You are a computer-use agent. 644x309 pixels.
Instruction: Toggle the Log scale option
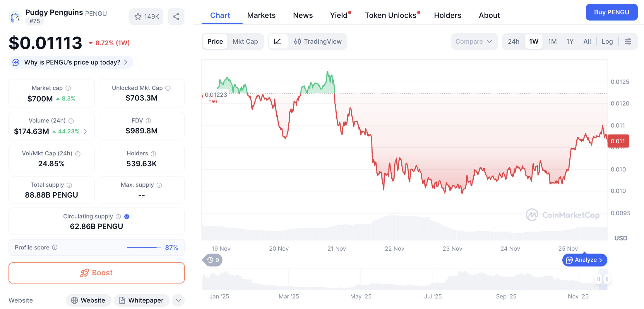(x=607, y=41)
